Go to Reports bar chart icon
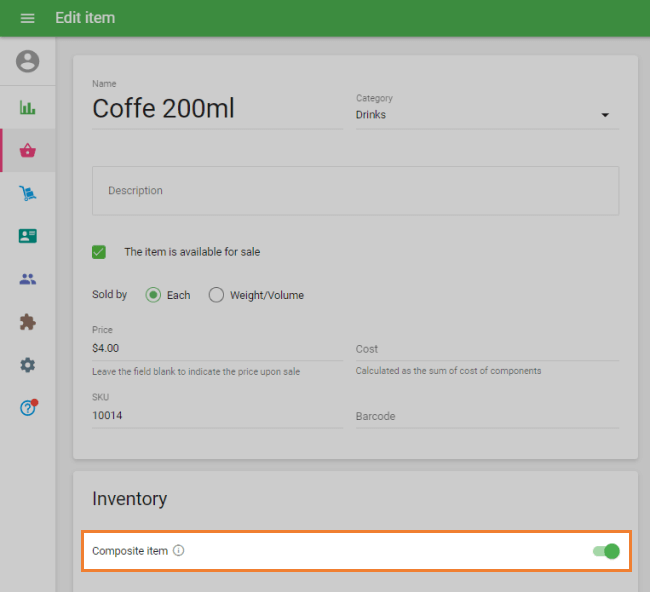The width and height of the screenshot is (650, 592). click(x=27, y=107)
